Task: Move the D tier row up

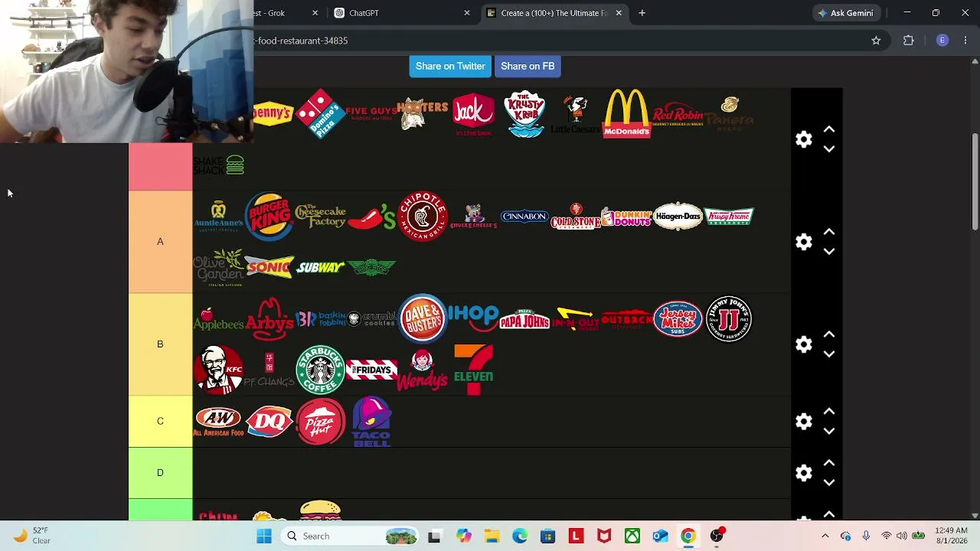Action: (829, 463)
